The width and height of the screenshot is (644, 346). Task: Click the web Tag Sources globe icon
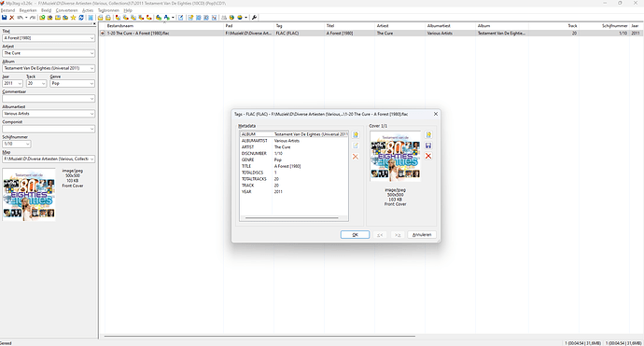[x=240, y=17]
